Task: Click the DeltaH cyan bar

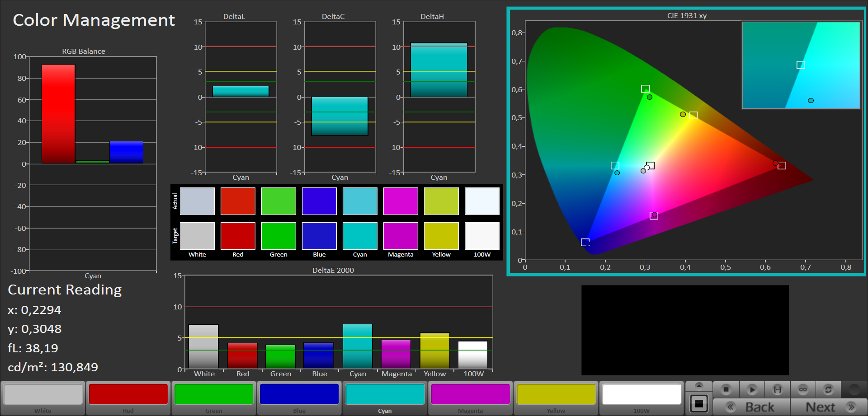Action: click(x=439, y=70)
